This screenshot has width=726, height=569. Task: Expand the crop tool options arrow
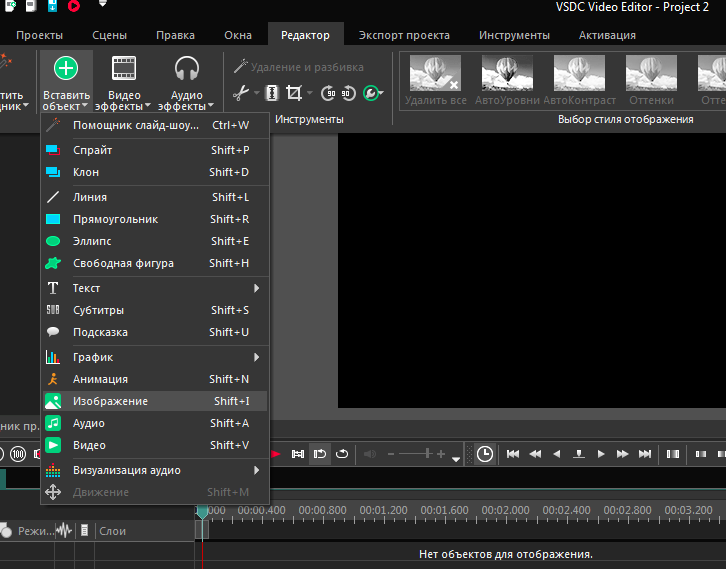tap(310, 93)
